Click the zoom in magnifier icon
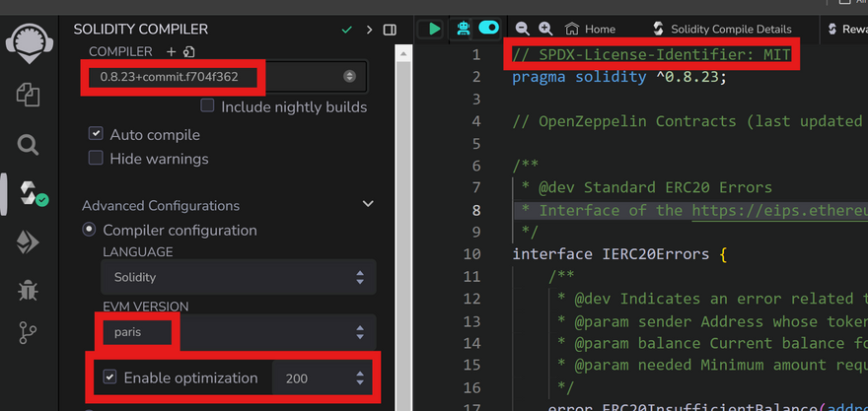Screen dimensions: 868x411 point(545,29)
